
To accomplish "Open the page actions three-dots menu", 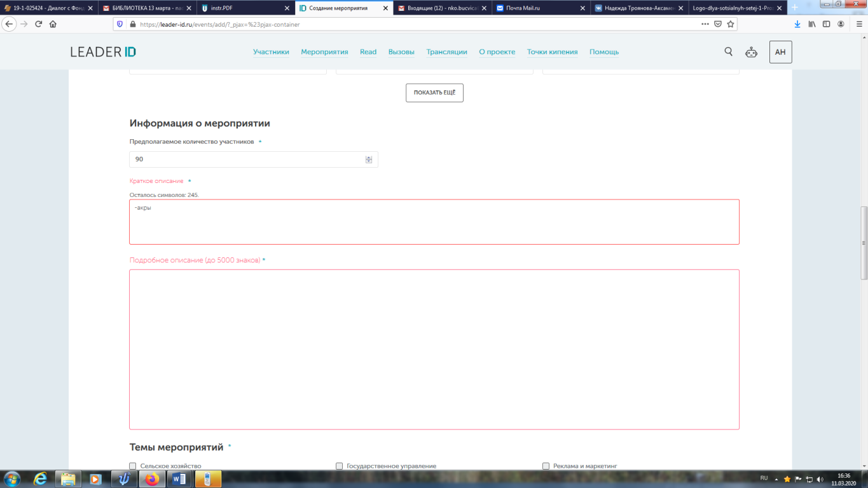I will [705, 24].
